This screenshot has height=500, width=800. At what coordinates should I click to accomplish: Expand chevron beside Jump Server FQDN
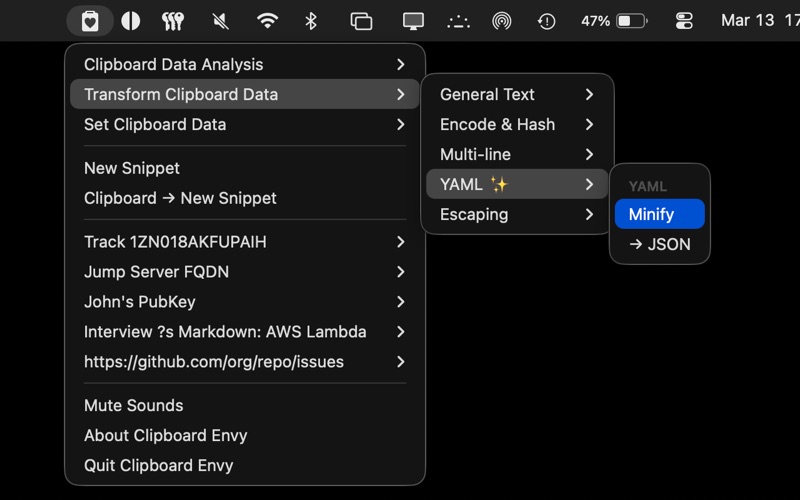click(x=401, y=272)
